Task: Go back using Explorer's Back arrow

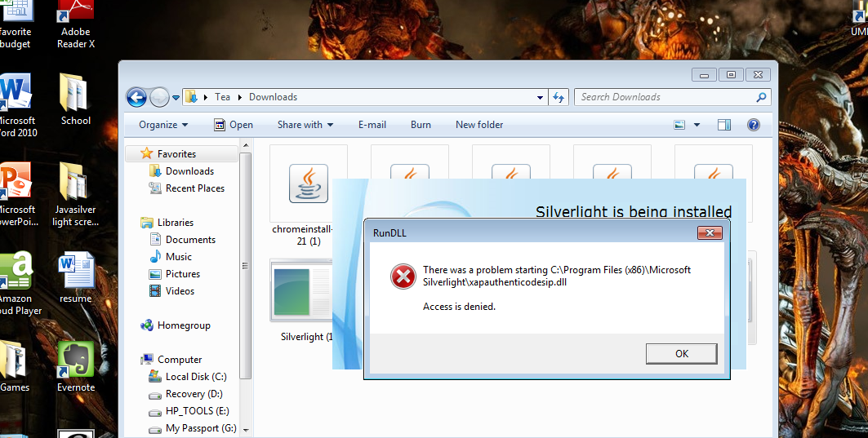Action: click(136, 97)
